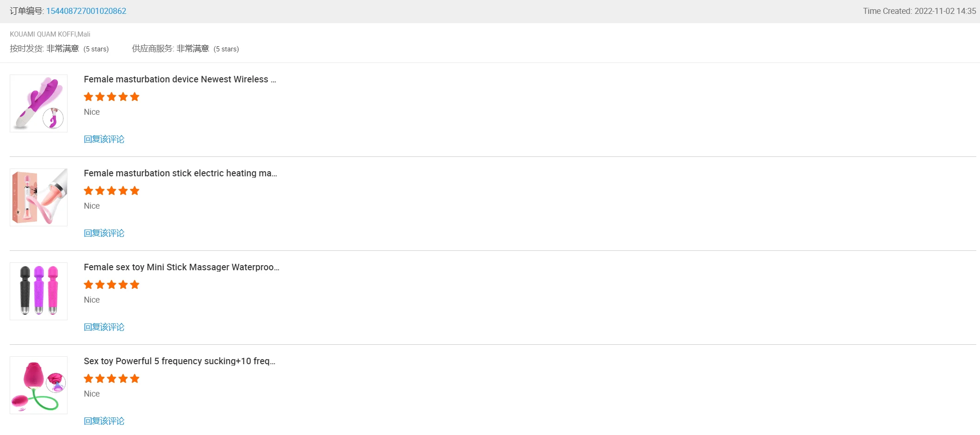Click the three Mini Stick Massagers thumbnail

click(x=39, y=292)
